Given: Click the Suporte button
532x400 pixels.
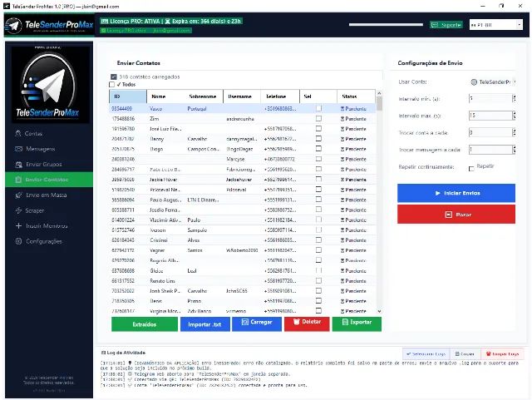Looking at the screenshot, I should [446, 25].
